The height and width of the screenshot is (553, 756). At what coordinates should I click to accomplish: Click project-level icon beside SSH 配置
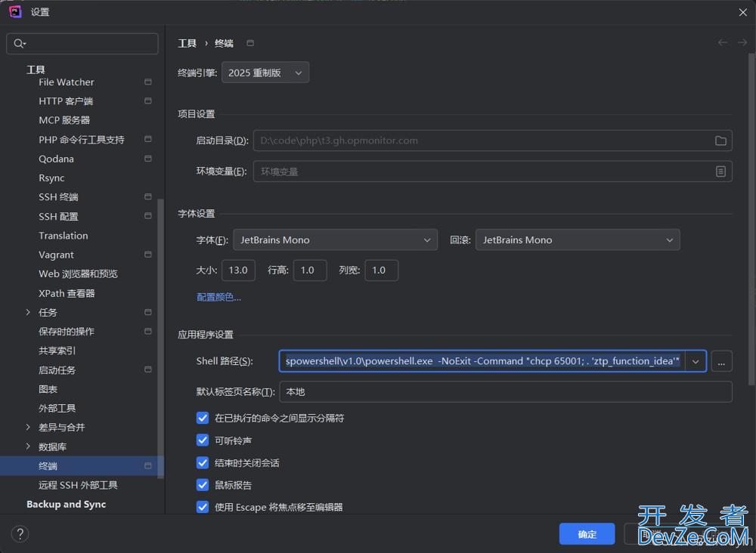[148, 216]
